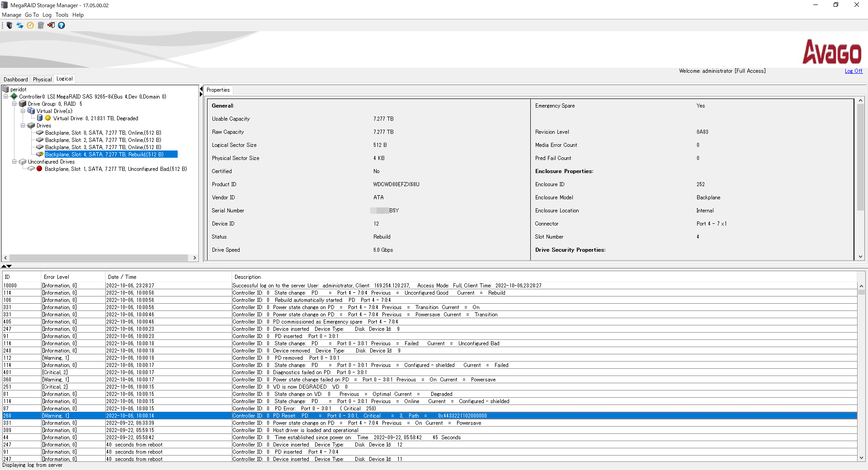Collapse the Unconfigured Drives node

click(x=14, y=162)
